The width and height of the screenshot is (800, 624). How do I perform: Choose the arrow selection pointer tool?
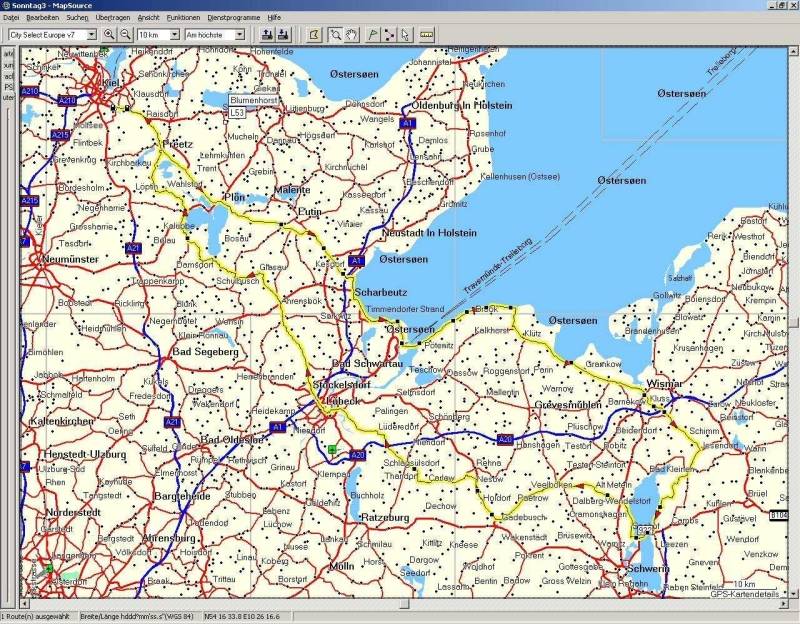coord(405,34)
